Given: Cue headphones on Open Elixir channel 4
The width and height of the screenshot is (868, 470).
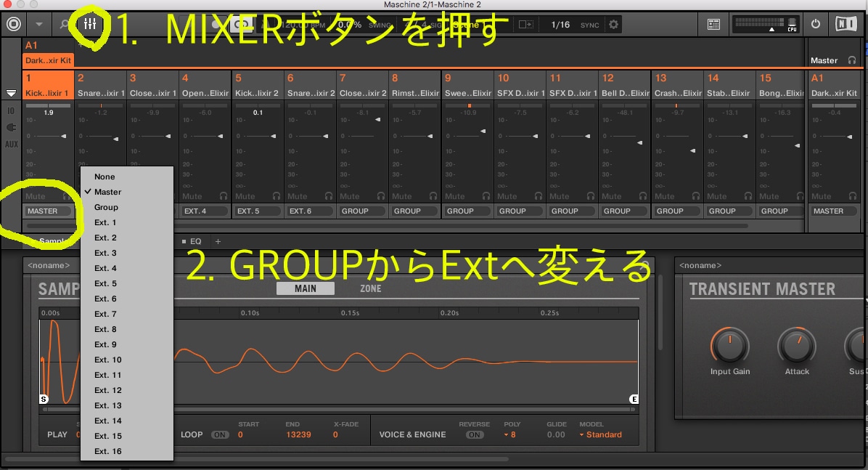Looking at the screenshot, I should (x=224, y=196).
